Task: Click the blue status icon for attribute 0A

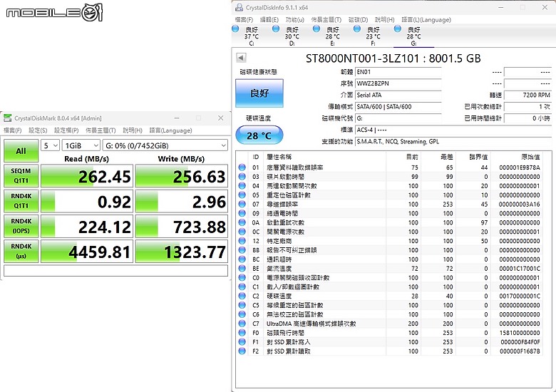Action: [x=242, y=222]
